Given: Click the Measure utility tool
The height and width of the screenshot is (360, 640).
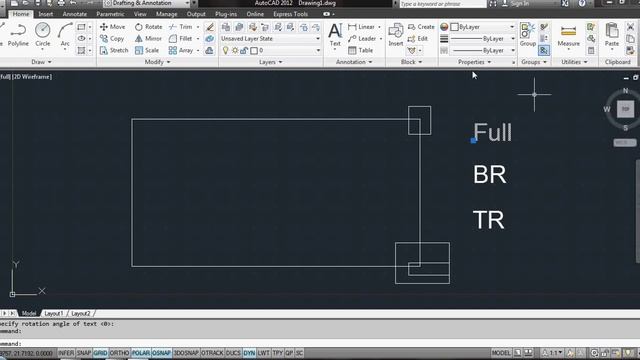Looking at the screenshot, I should click(568, 35).
